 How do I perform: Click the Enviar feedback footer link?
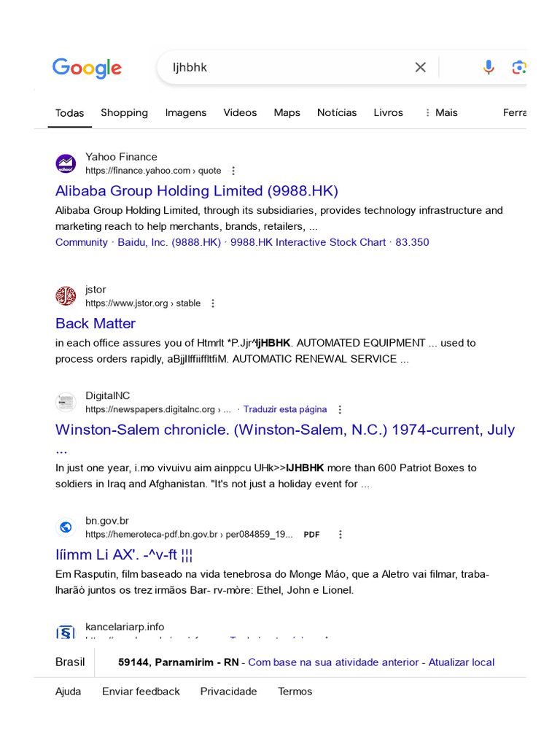141,692
